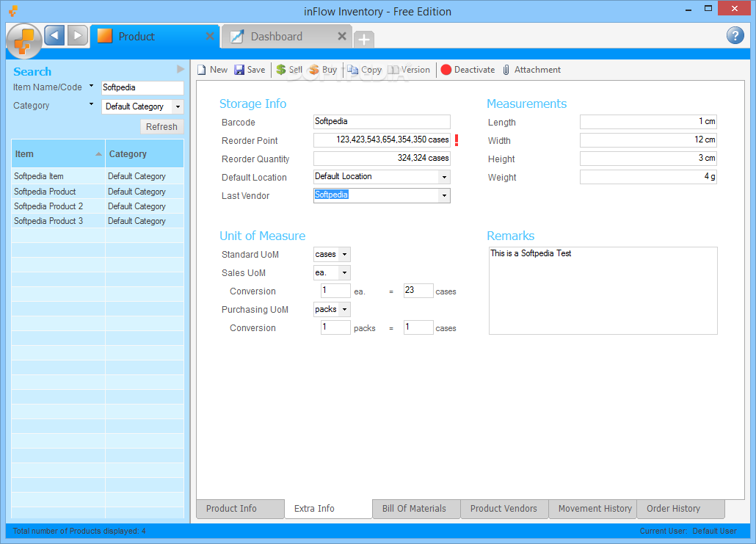The height and width of the screenshot is (544, 756).
Task: Close the Dashboard tab
Action: (x=342, y=36)
